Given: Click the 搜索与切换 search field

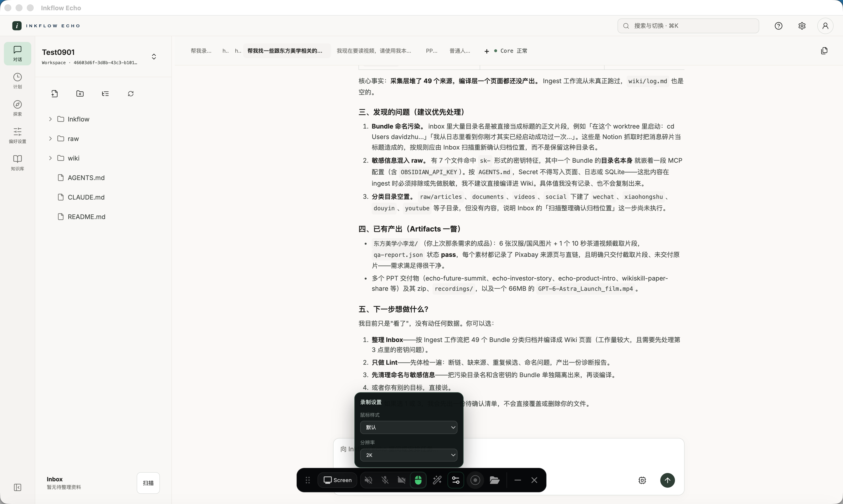Looking at the screenshot, I should tap(688, 26).
